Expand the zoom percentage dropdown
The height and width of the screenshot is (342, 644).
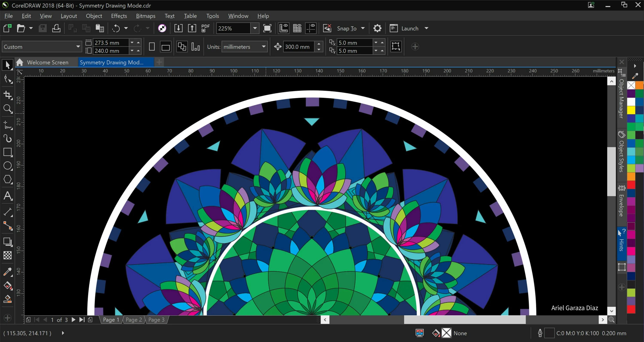[x=254, y=28]
